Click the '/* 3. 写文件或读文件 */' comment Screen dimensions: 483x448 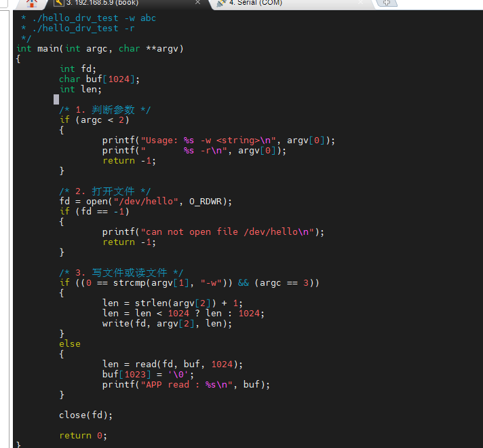click(x=121, y=273)
